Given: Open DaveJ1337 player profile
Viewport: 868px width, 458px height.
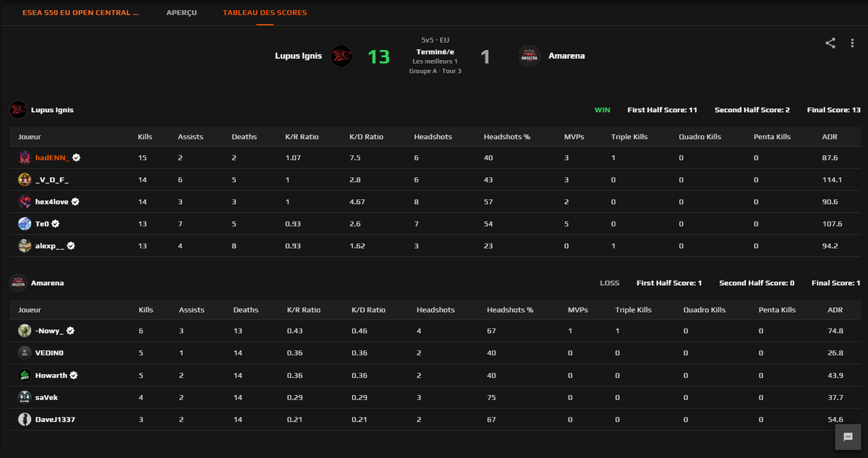Looking at the screenshot, I should click(x=55, y=420).
